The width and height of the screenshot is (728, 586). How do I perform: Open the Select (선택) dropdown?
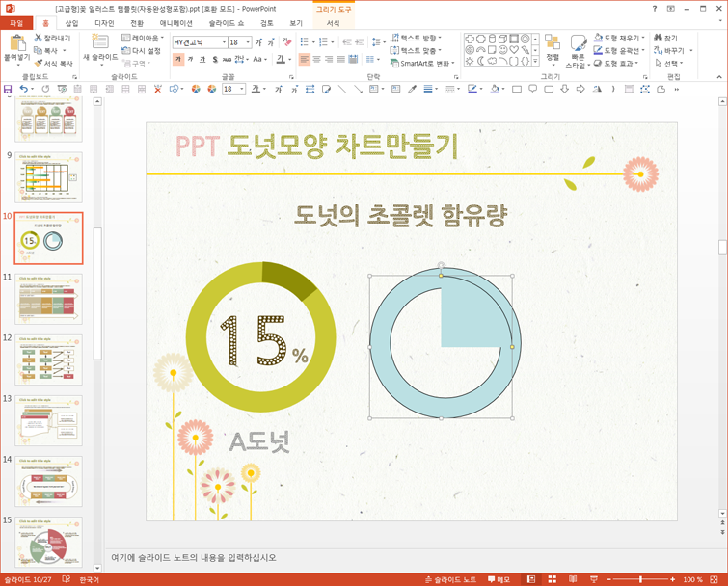(669, 63)
